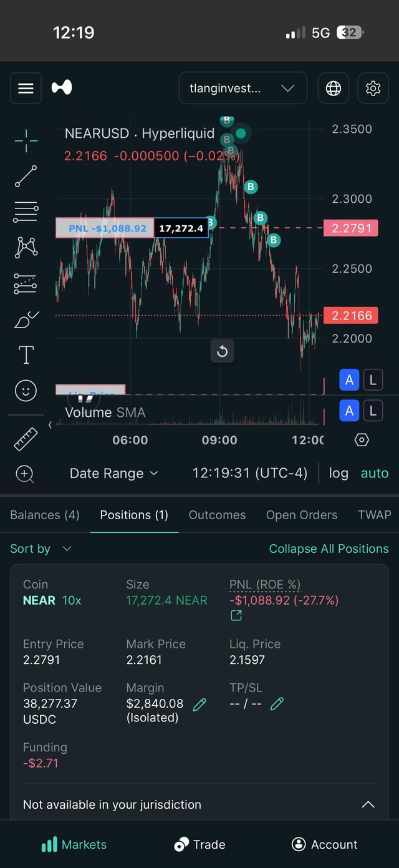This screenshot has width=399, height=868.
Task: Toggle auto scale A on volume pane
Action: pyautogui.click(x=349, y=410)
